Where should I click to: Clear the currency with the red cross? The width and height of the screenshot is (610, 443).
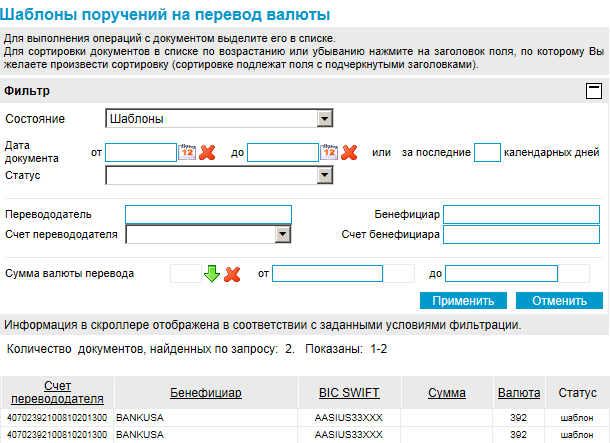232,274
